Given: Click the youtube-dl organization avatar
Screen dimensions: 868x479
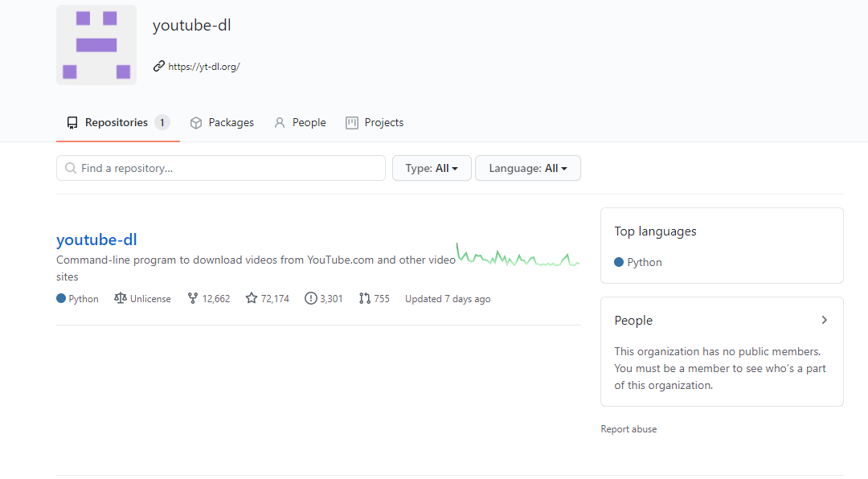Looking at the screenshot, I should [x=96, y=45].
